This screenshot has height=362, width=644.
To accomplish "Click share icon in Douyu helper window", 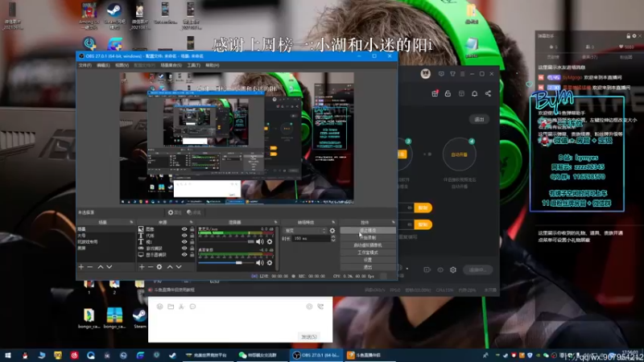I will (488, 93).
